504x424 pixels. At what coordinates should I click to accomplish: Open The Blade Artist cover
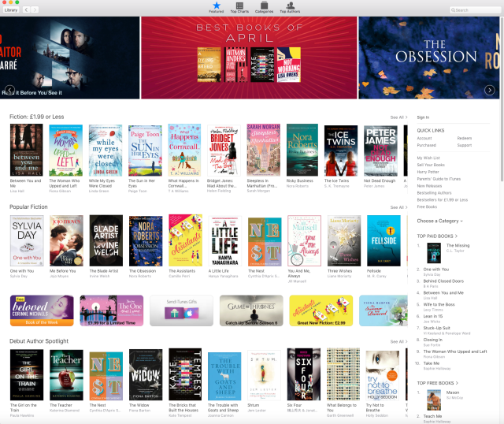106,240
